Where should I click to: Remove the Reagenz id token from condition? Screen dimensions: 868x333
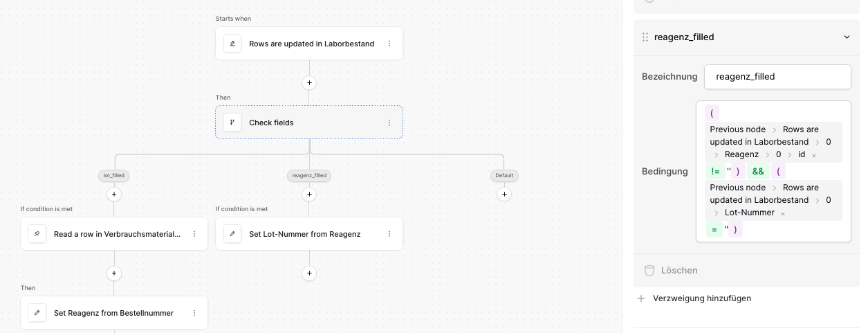[814, 155]
